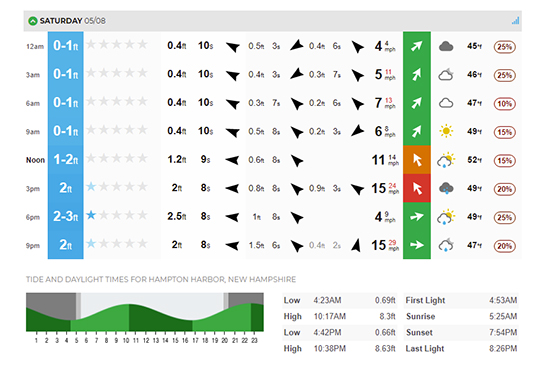The width and height of the screenshot is (533, 365).
Task: Click hour 10 on the tide chart
Action: point(126,340)
